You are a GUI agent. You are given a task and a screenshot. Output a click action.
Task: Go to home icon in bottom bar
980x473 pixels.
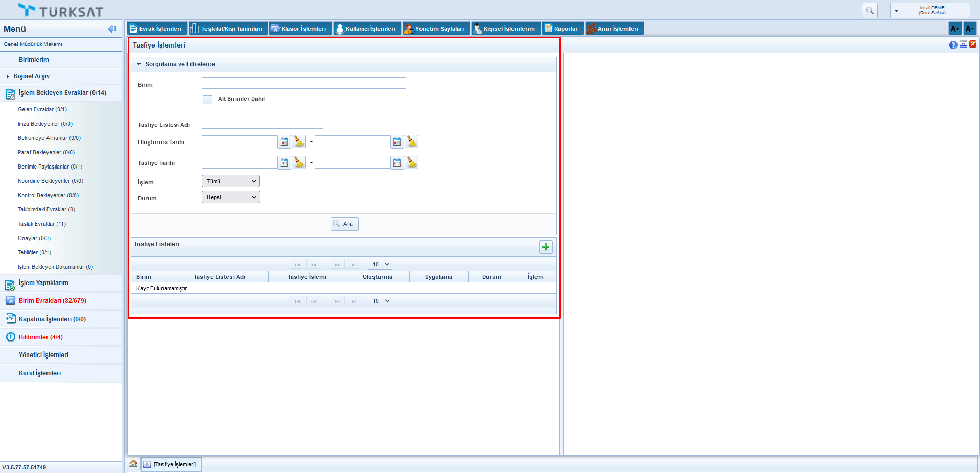tap(133, 464)
